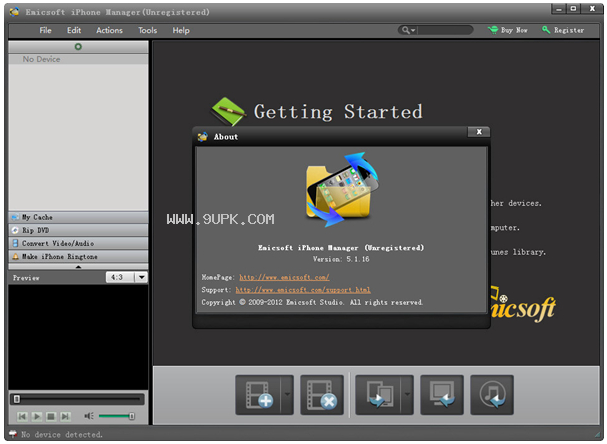Maximize the iPhone Manager window
Screen dimensions: 607x444
click(x=573, y=9)
